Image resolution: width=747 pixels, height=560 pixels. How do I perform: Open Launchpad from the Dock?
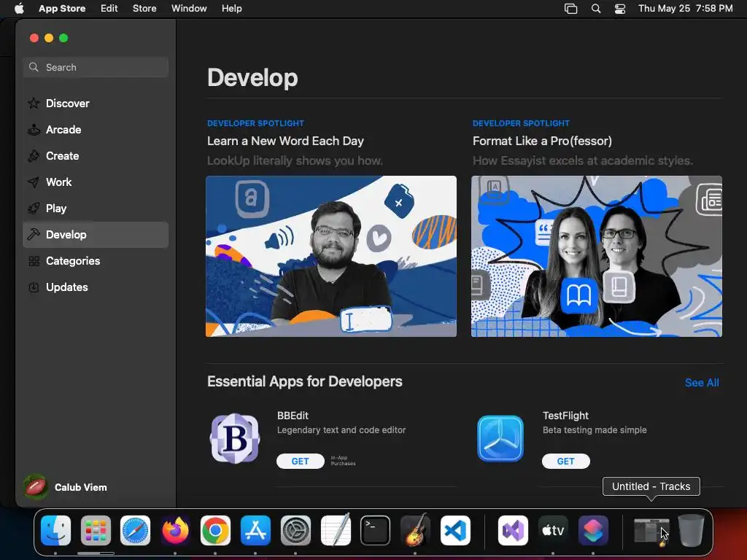coord(96,531)
